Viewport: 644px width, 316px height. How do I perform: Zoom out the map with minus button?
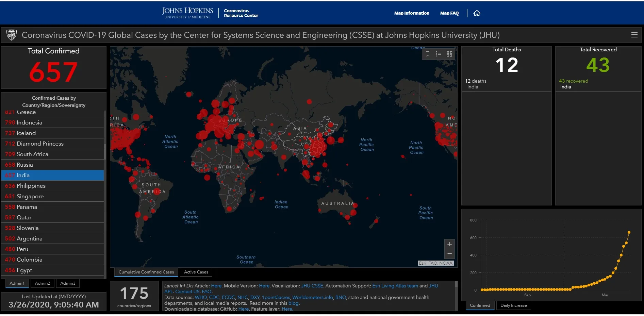tap(449, 254)
